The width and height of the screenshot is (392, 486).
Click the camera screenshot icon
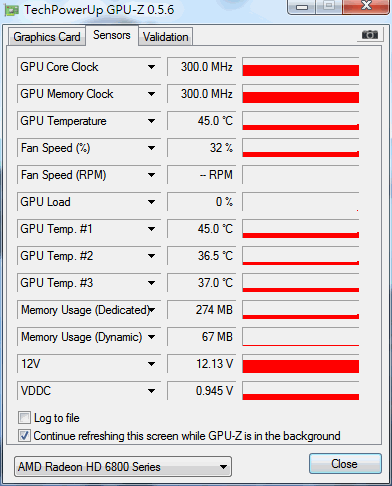pos(369,34)
